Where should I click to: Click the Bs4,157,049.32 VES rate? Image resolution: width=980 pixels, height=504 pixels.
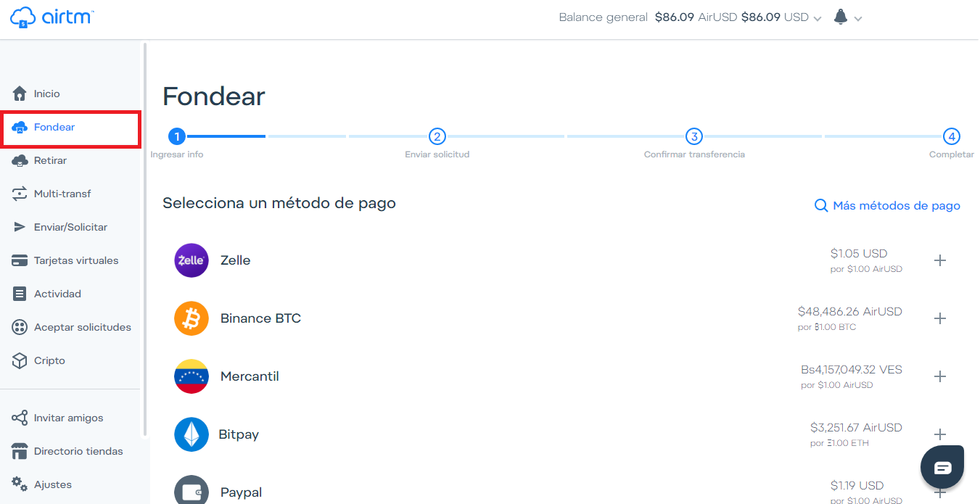tap(852, 370)
